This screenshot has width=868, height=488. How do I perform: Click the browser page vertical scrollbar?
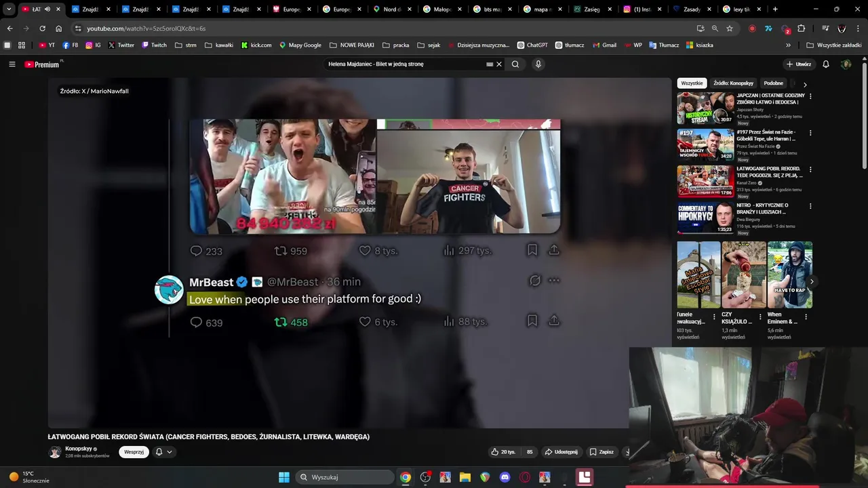pyautogui.click(x=865, y=115)
